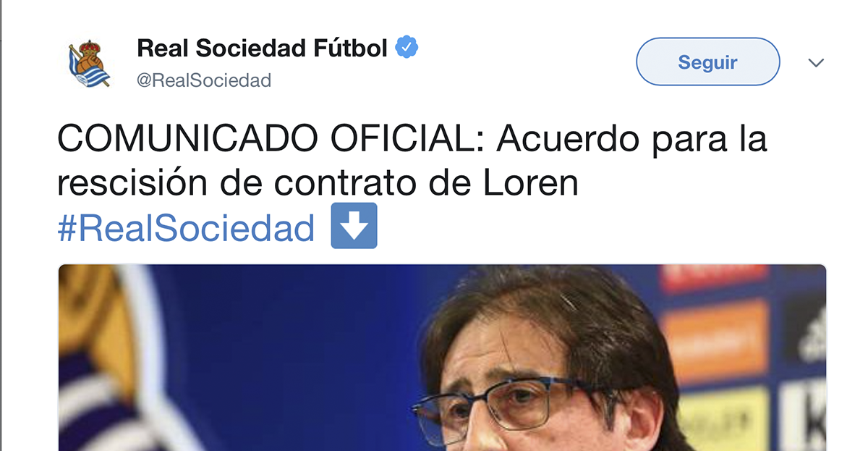
Task: Click the blurred club crest in photo
Action: click(123, 358)
